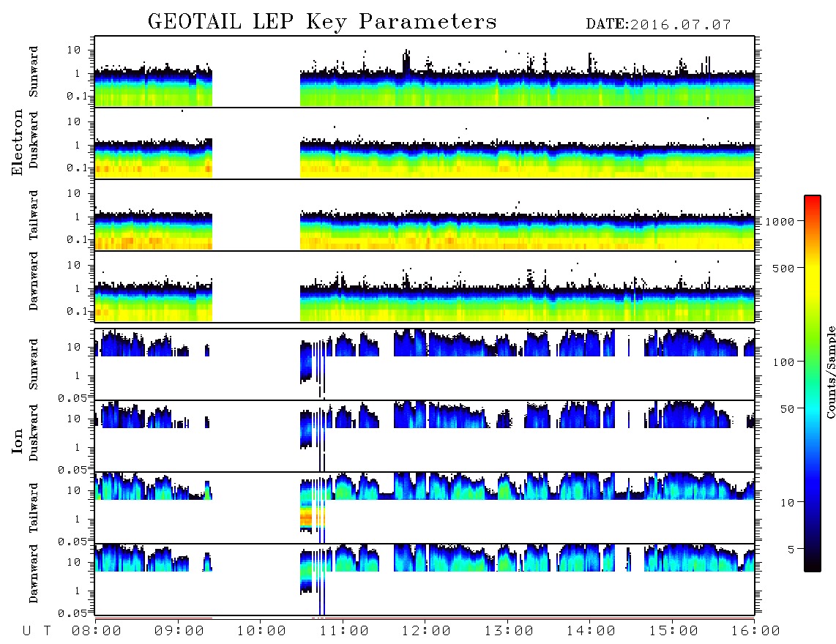Pick the Ion "Dawnward" axis label
The image size is (836, 644).
[34, 574]
